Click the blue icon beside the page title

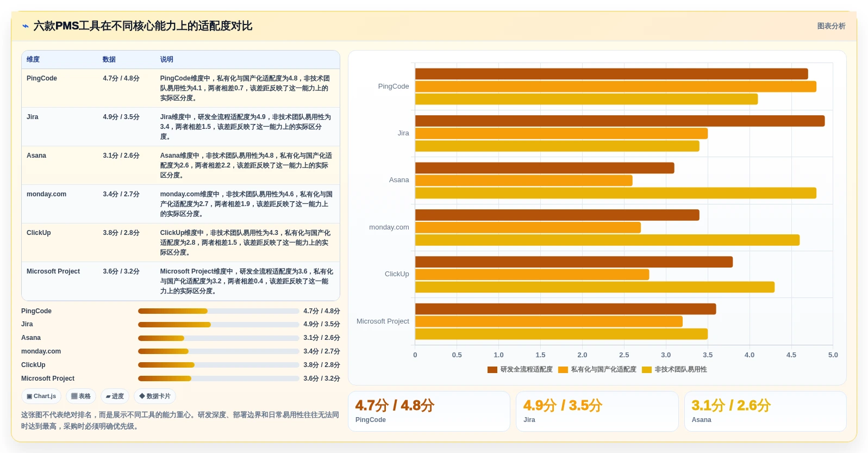[26, 26]
